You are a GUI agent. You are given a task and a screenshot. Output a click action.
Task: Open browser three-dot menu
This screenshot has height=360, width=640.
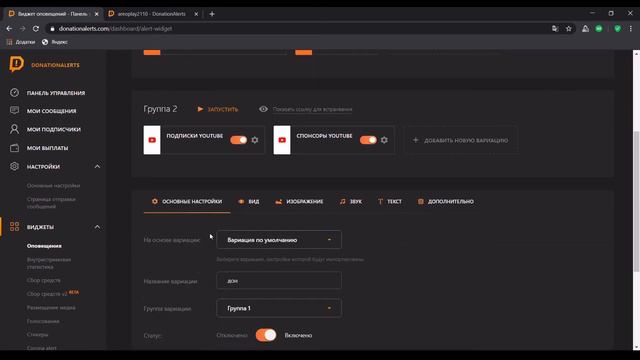(x=631, y=29)
